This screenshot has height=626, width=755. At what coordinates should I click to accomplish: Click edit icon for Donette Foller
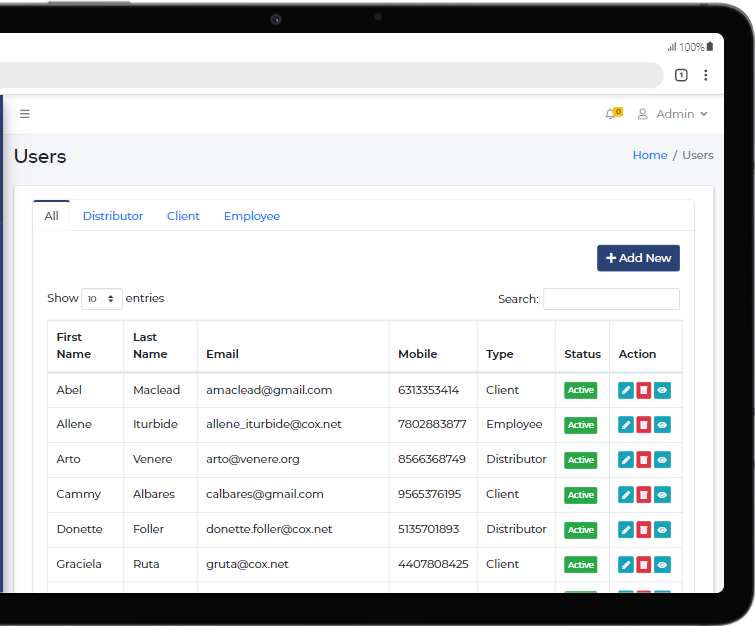click(626, 530)
